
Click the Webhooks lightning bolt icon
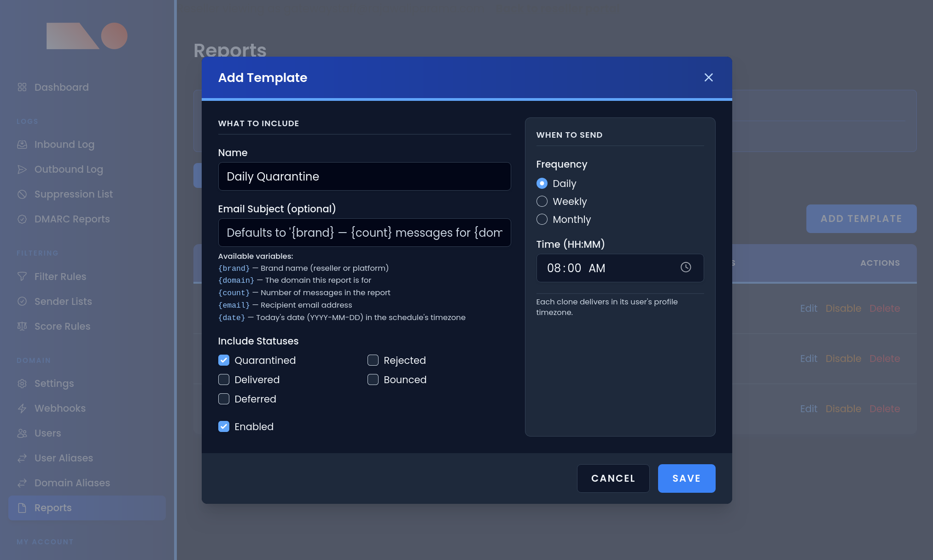[x=22, y=408]
